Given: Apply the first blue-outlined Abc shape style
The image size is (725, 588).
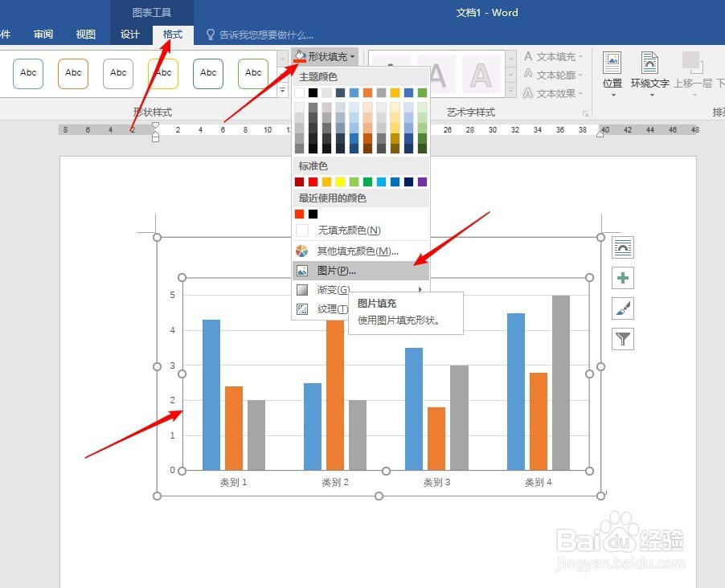Looking at the screenshot, I should [x=28, y=73].
